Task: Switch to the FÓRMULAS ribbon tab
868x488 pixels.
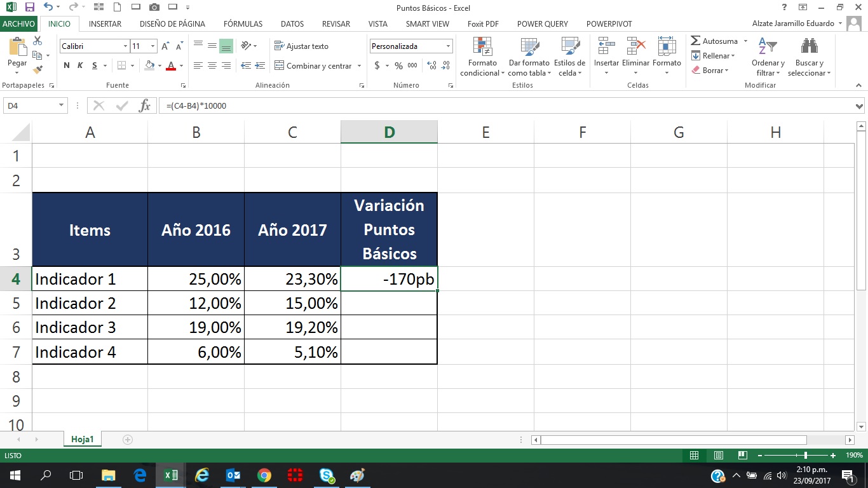Action: [243, 24]
